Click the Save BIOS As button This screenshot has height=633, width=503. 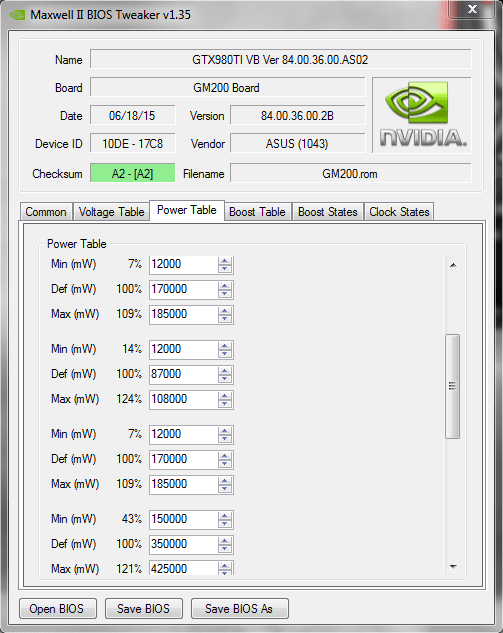[x=240, y=608]
